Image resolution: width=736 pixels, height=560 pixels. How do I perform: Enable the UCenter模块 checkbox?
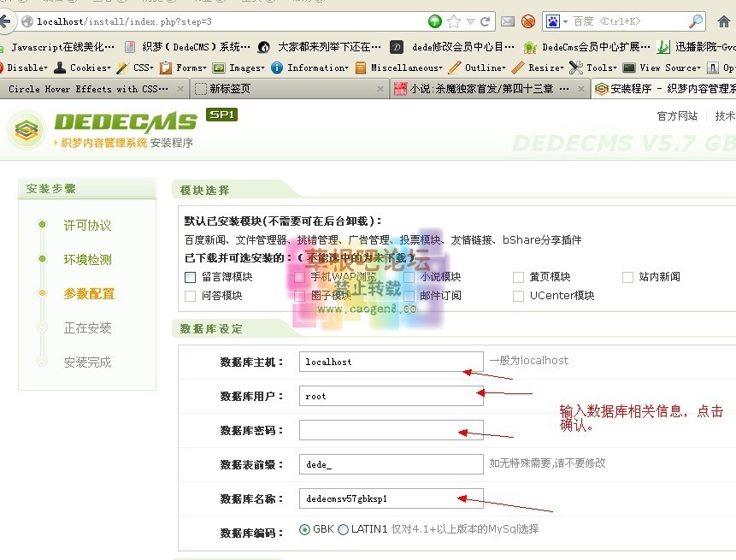click(x=518, y=296)
